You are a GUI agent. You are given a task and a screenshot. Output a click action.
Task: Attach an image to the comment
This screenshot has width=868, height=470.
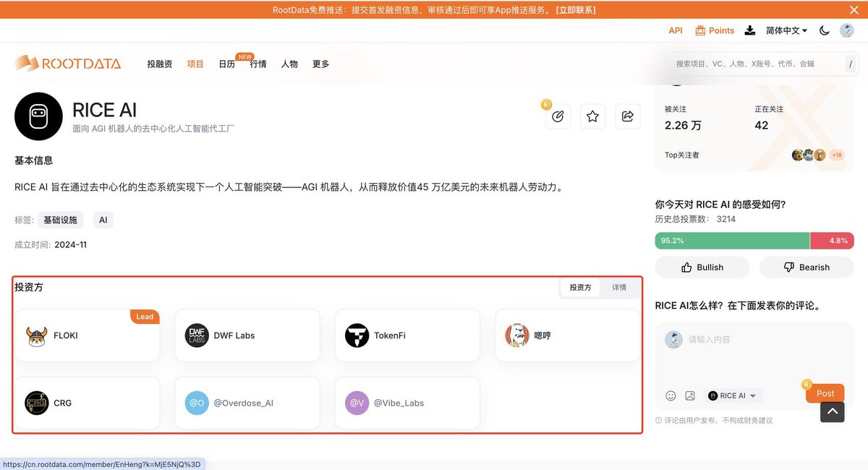(690, 396)
